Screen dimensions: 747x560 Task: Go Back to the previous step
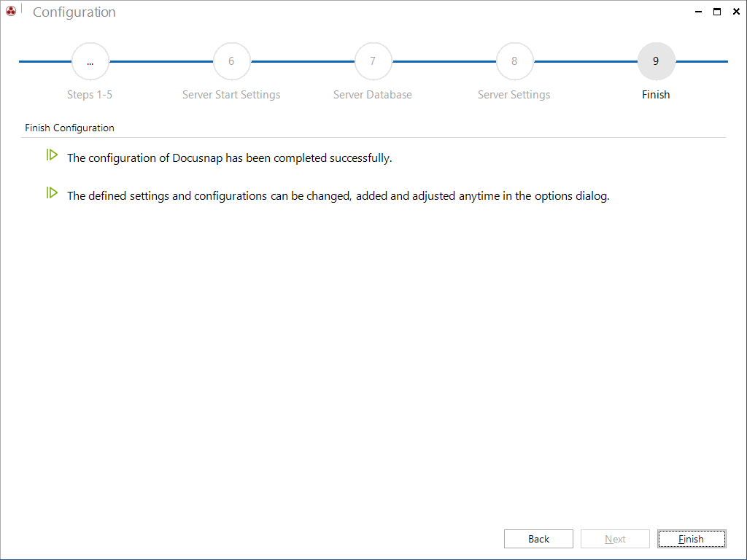[x=538, y=539]
